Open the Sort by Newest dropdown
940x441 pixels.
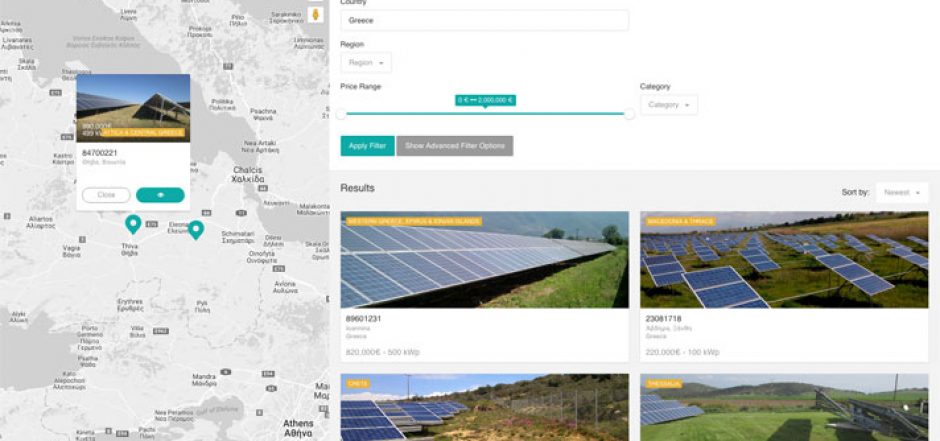pos(902,192)
